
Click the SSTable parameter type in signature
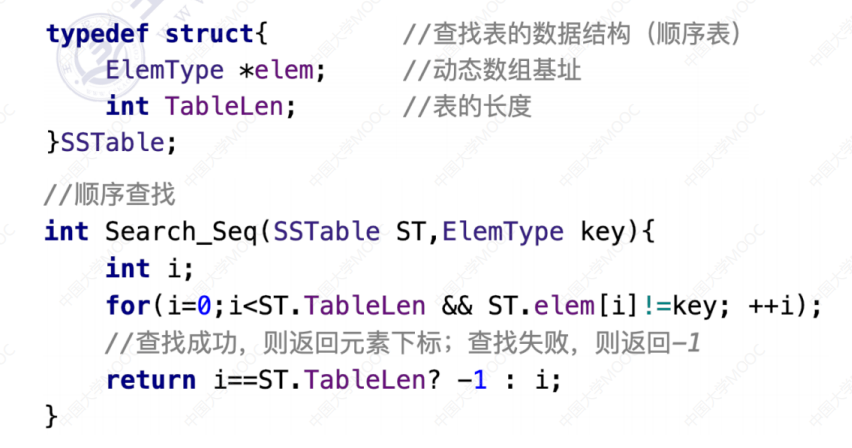click(327, 232)
